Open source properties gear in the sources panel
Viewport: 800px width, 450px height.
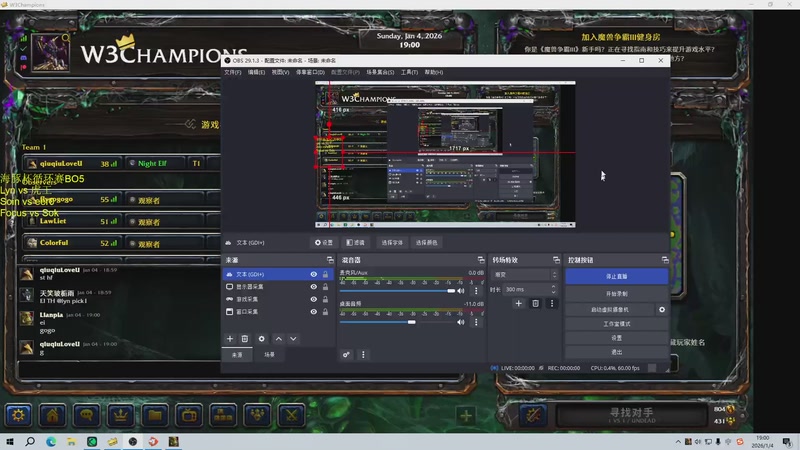click(262, 339)
